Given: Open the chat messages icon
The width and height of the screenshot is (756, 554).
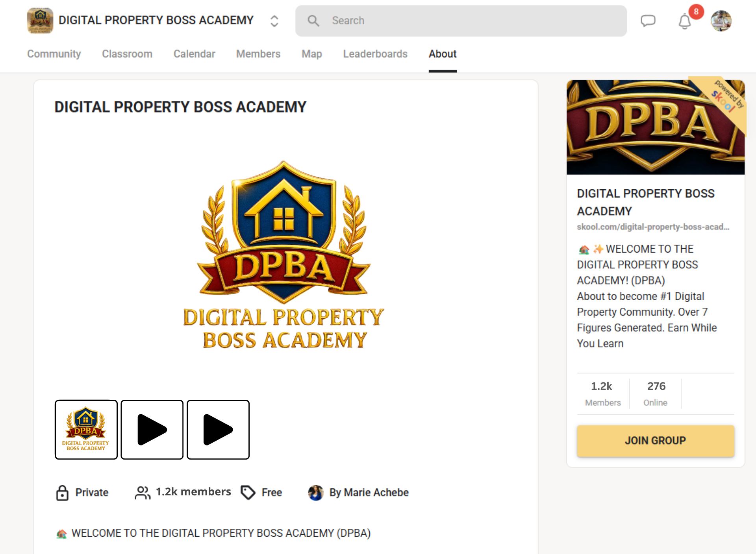Looking at the screenshot, I should coord(648,20).
